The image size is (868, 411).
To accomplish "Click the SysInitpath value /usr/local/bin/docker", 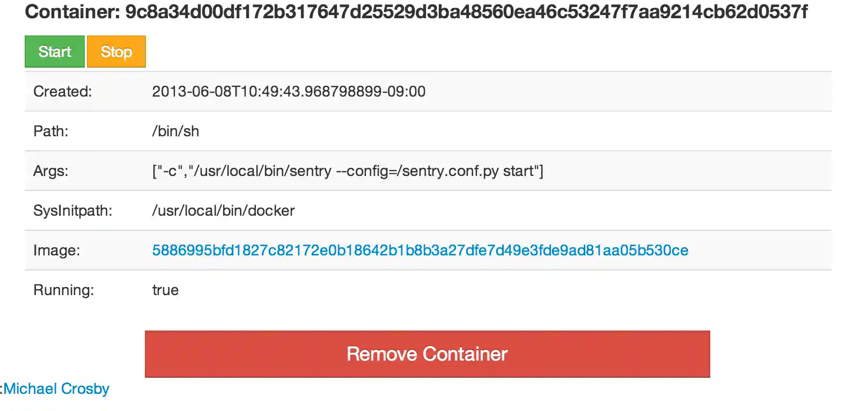I will 223,210.
